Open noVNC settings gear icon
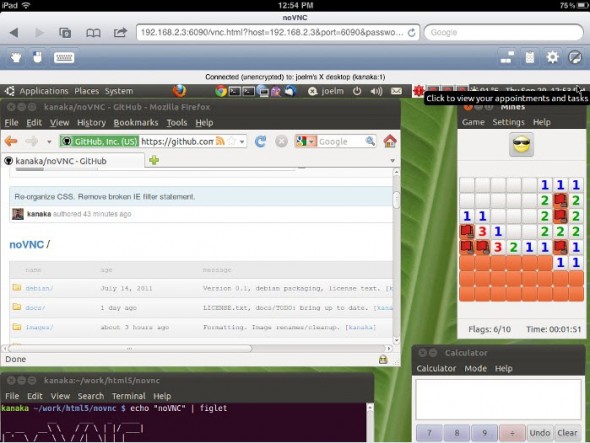 click(552, 58)
